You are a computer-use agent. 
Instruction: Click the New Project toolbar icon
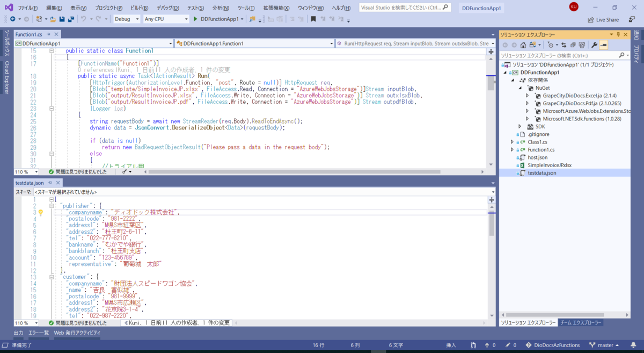click(x=39, y=19)
